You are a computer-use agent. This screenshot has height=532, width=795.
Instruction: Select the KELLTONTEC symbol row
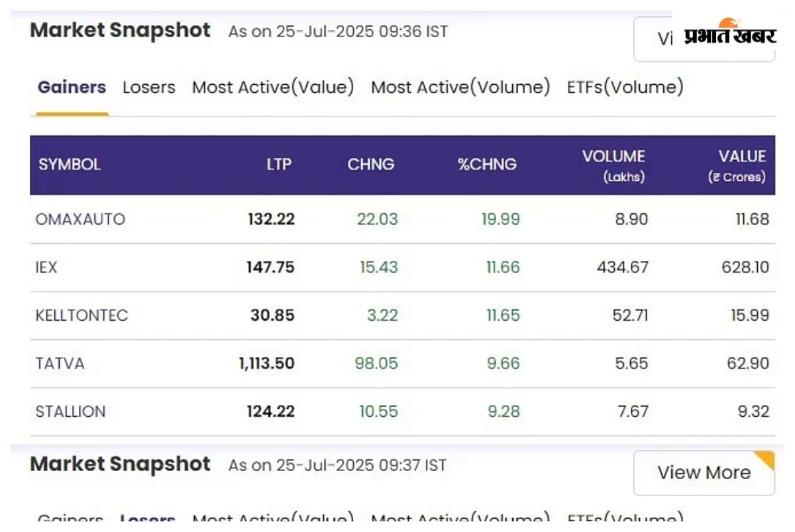click(81, 315)
